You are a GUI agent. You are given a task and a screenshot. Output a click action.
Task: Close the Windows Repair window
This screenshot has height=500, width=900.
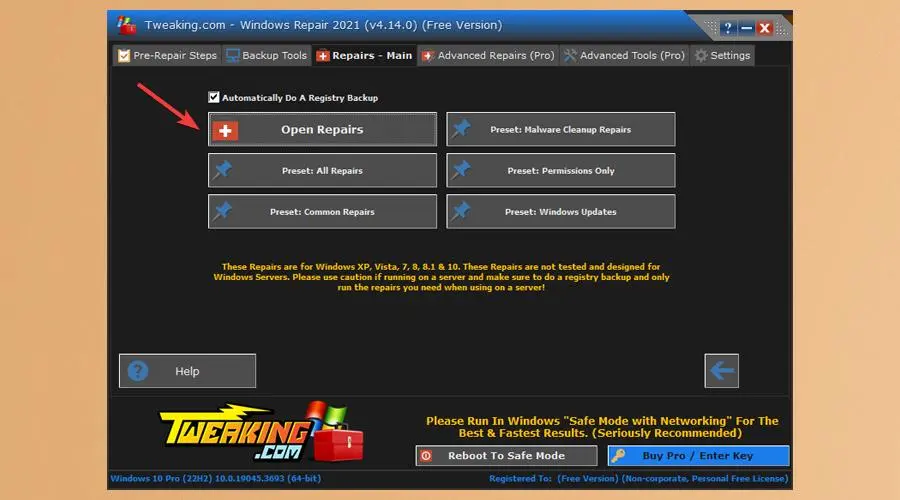pos(765,28)
